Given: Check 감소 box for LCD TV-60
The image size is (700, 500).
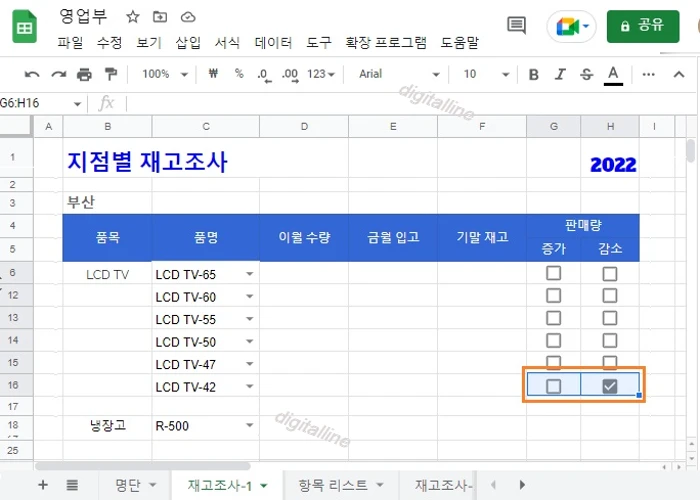Looking at the screenshot, I should (610, 296).
